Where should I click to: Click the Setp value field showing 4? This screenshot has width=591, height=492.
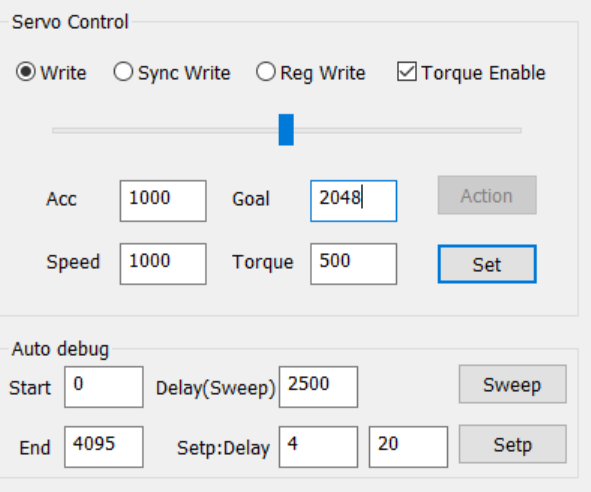pyautogui.click(x=318, y=447)
